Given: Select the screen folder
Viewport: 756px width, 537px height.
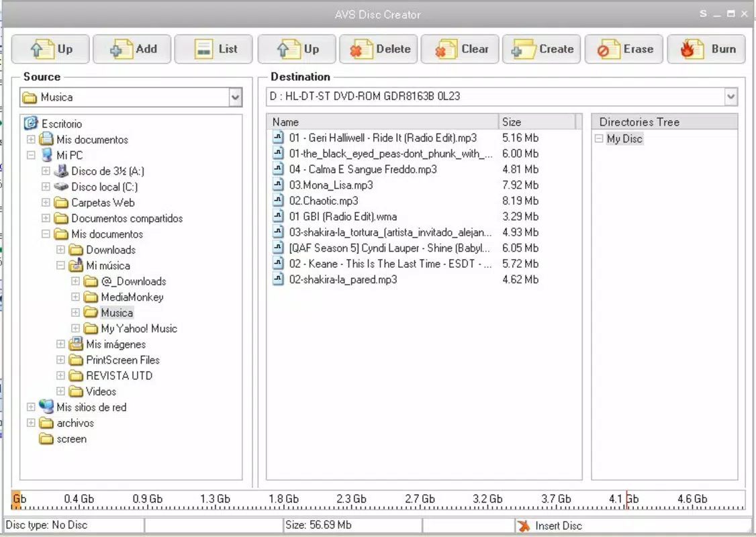Looking at the screenshot, I should 71,439.
